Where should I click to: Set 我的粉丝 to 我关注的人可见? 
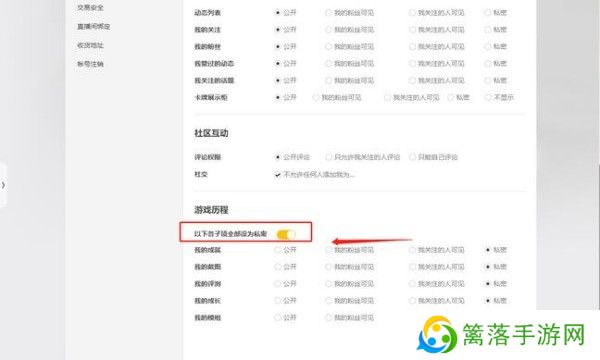point(412,47)
